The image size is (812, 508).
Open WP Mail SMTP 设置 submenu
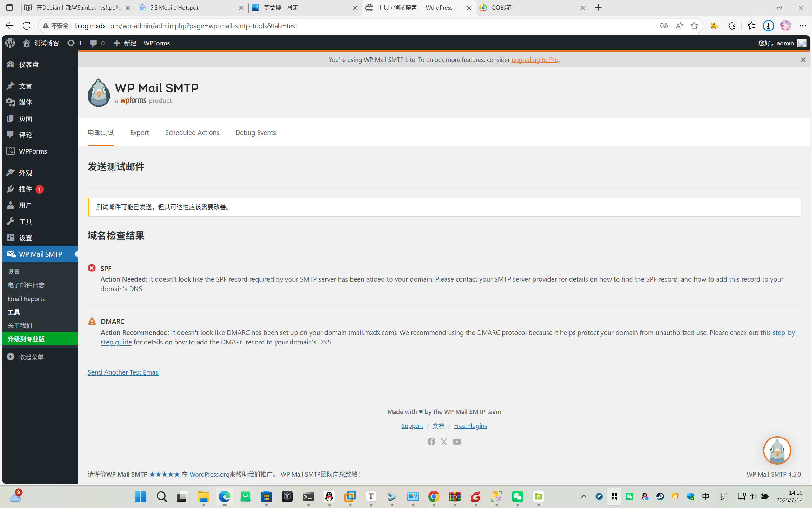(14, 271)
